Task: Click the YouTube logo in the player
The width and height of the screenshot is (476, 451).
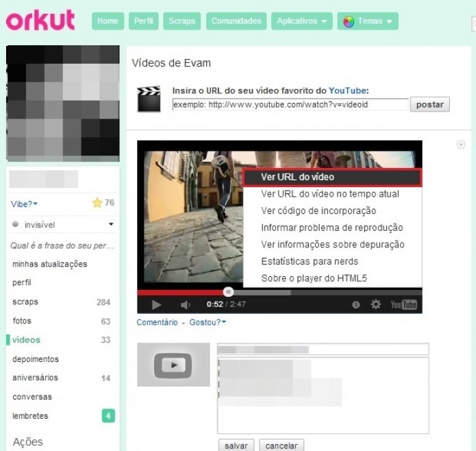Action: (x=404, y=304)
